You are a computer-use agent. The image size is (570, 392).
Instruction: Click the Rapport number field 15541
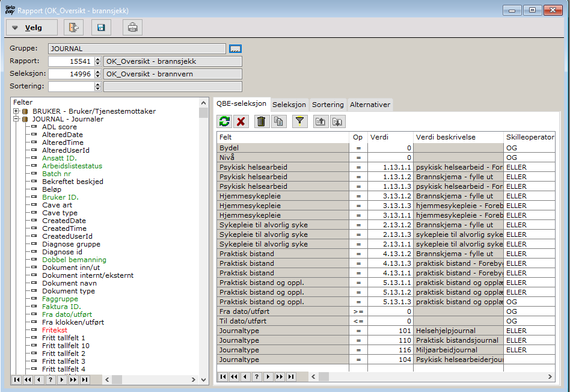tap(71, 61)
